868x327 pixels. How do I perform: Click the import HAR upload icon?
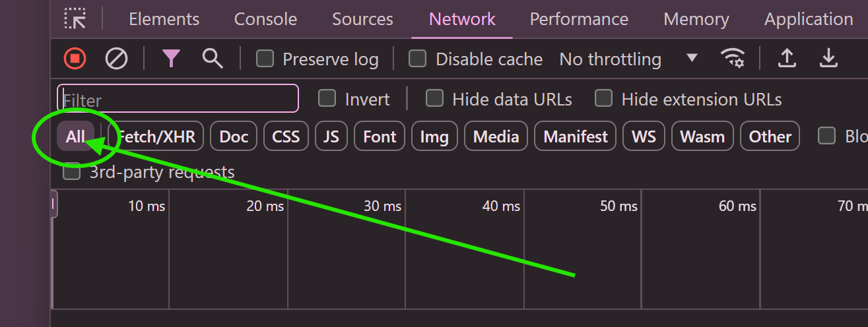(x=786, y=59)
